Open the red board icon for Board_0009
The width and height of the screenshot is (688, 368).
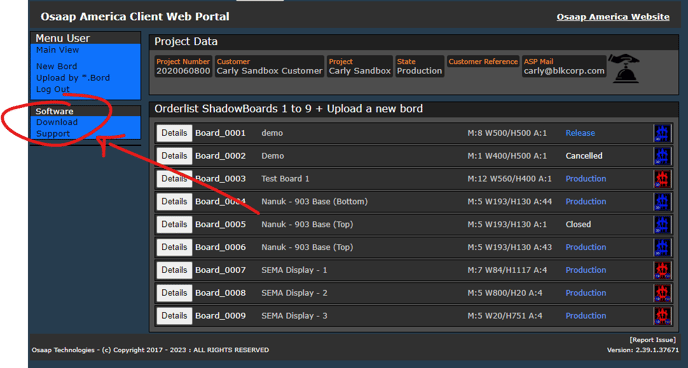pyautogui.click(x=662, y=315)
